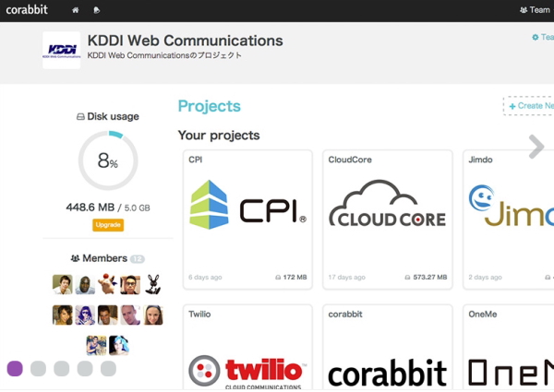This screenshot has width=554, height=392.
Task: Open the Jimdo project card
Action: (509, 219)
